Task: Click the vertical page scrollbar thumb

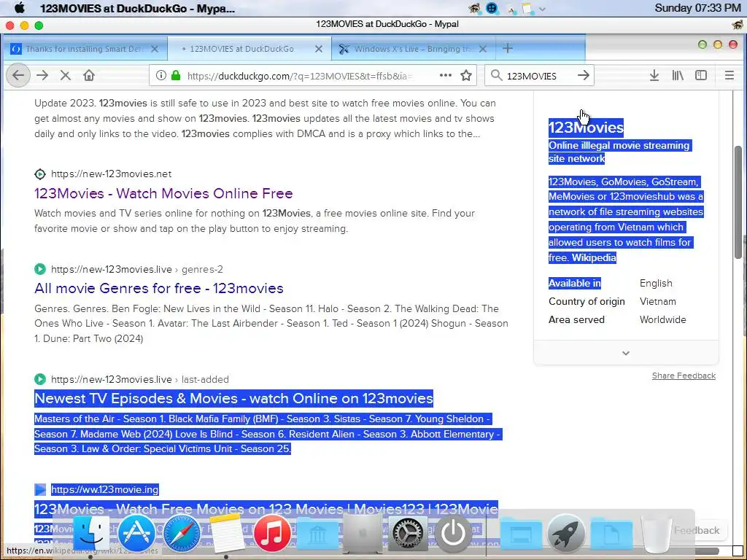Action: tap(738, 203)
